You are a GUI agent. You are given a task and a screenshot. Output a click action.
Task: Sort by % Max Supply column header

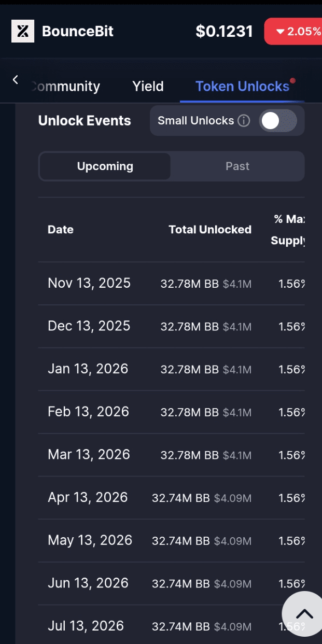[288, 230]
